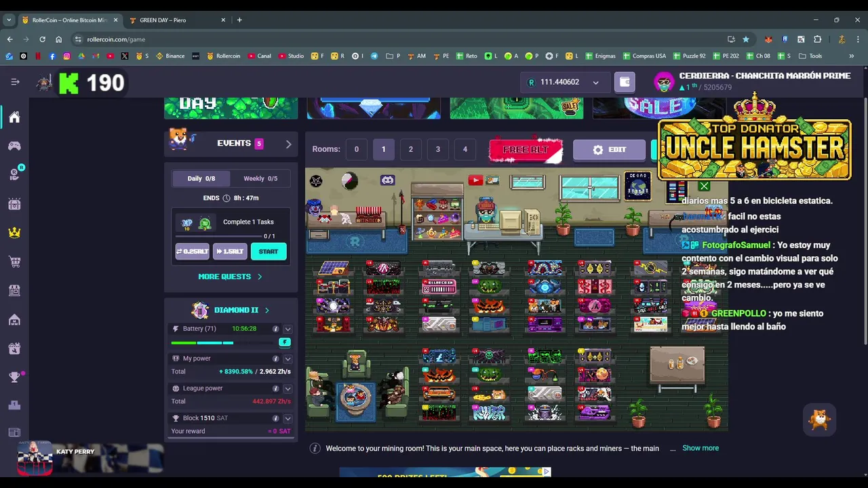Open the Rollercoin bookmark
Viewport: 868px width, 488px height.
[224, 56]
